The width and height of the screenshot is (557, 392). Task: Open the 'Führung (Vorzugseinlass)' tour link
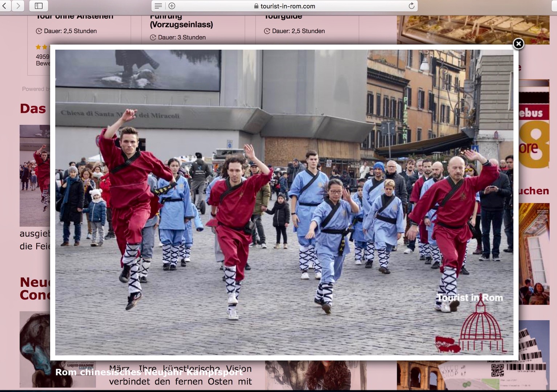181,21
